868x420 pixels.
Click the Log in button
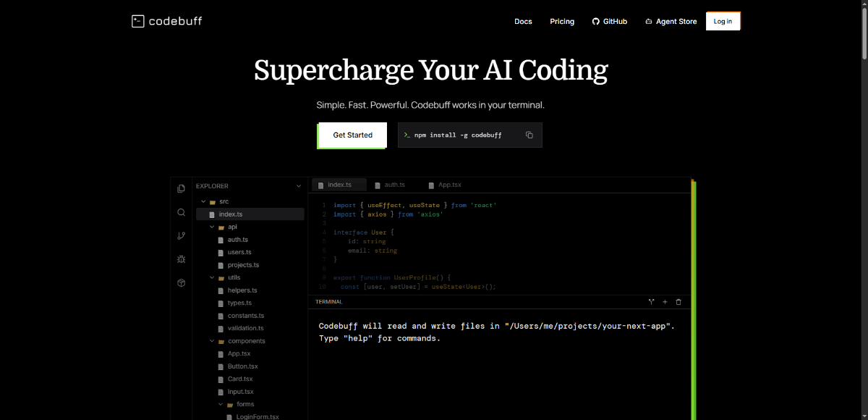[x=723, y=21]
